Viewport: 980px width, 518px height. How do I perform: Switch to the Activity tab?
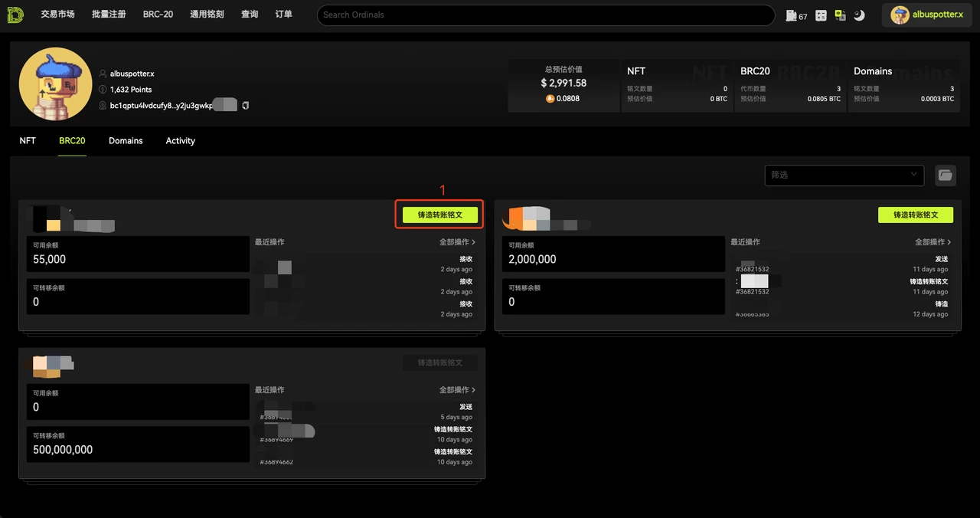coord(181,141)
